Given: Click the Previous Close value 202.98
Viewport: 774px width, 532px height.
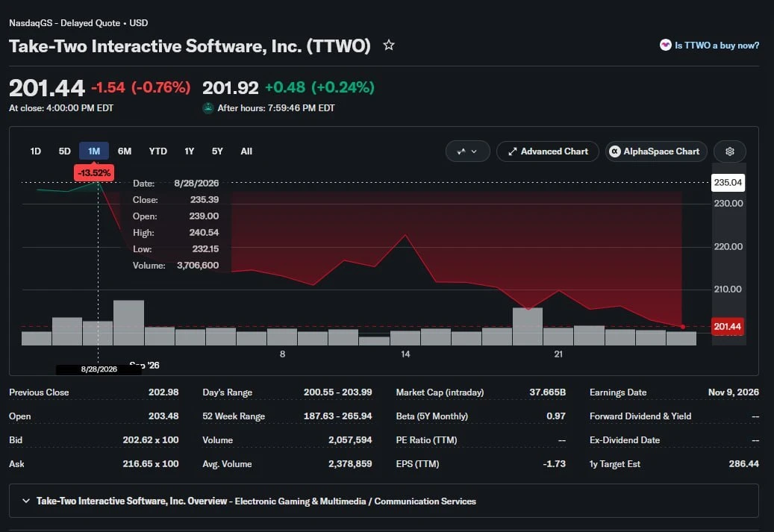Looking at the screenshot, I should [x=163, y=392].
